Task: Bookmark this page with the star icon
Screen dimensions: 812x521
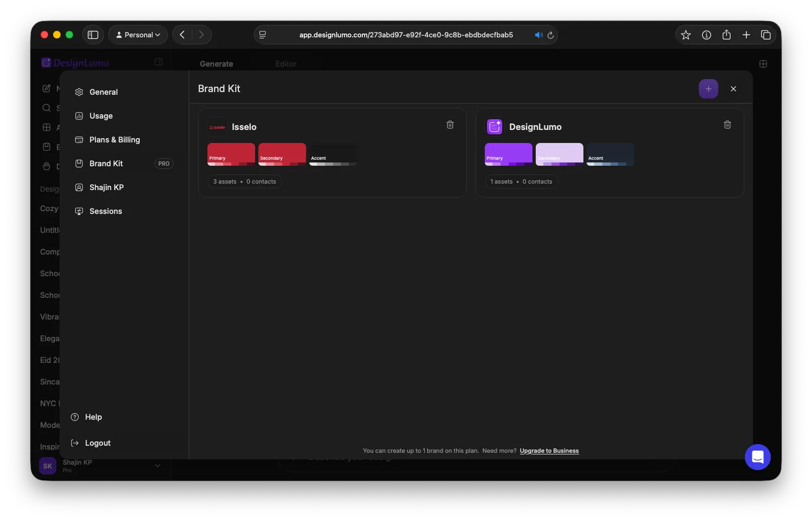Action: (686, 35)
